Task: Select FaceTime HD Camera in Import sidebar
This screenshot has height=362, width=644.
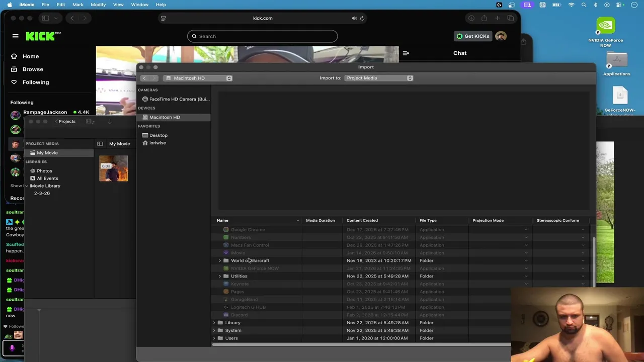Action: point(176,99)
